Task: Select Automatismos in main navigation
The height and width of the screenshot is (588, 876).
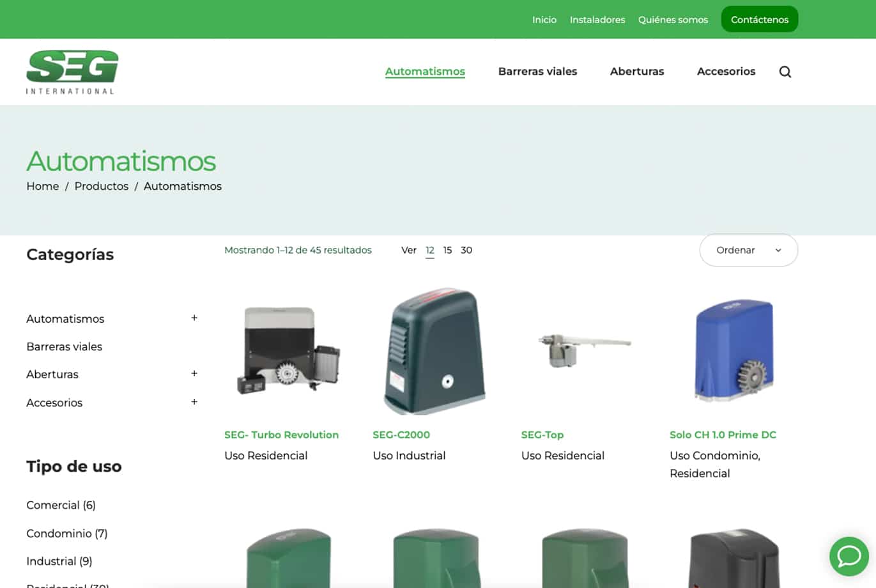Action: (x=425, y=72)
